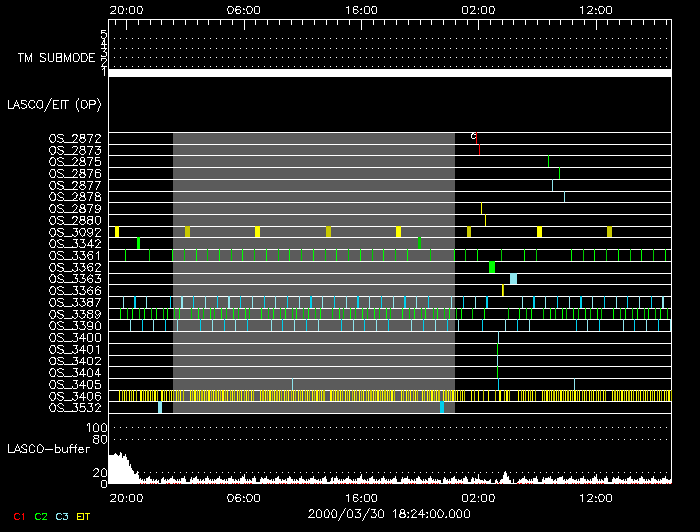700x532 pixels.
Task: Select the OS_3092 row label
Action: (x=75, y=232)
